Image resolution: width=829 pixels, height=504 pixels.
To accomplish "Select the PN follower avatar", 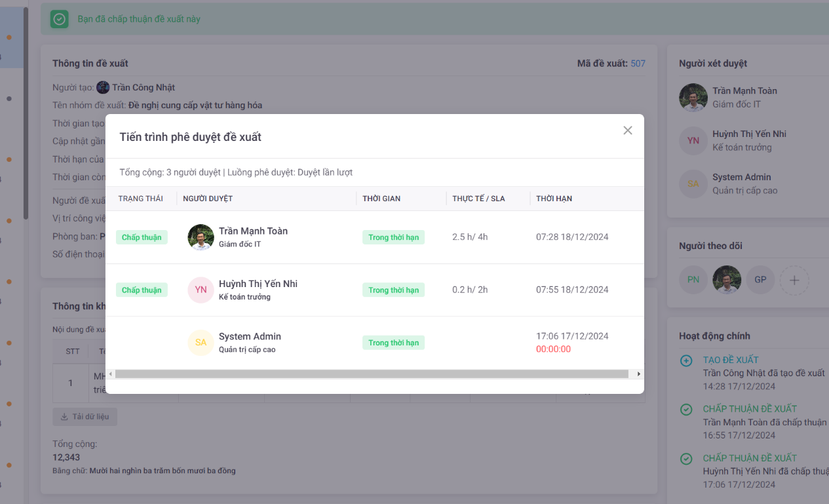I will [693, 280].
